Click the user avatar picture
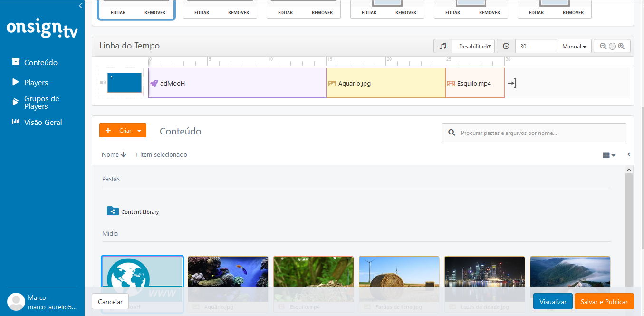The image size is (644, 316). tap(16, 302)
